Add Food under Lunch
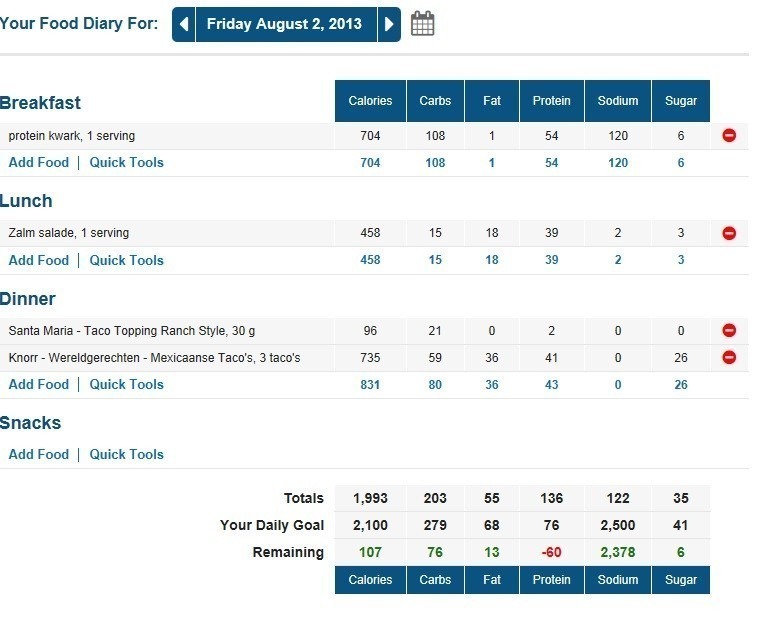 click(39, 260)
